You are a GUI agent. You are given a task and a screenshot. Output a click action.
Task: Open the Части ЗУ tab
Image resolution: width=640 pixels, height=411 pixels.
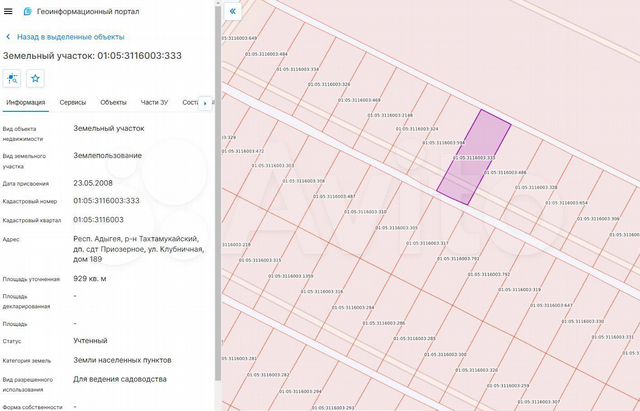coord(154,102)
